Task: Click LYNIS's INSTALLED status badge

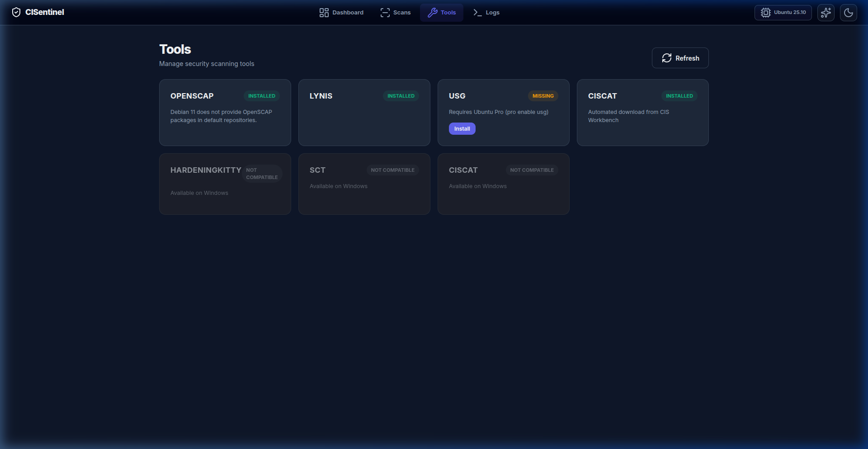Action: point(401,96)
